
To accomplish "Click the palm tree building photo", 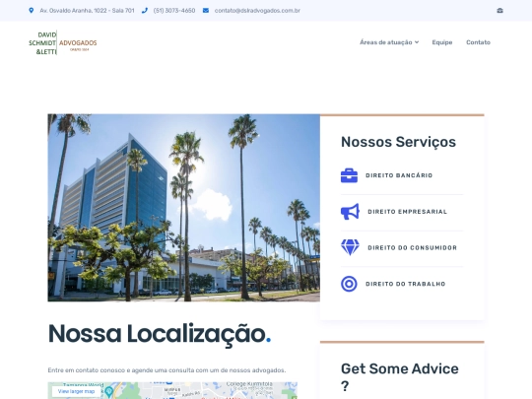I will [x=183, y=208].
